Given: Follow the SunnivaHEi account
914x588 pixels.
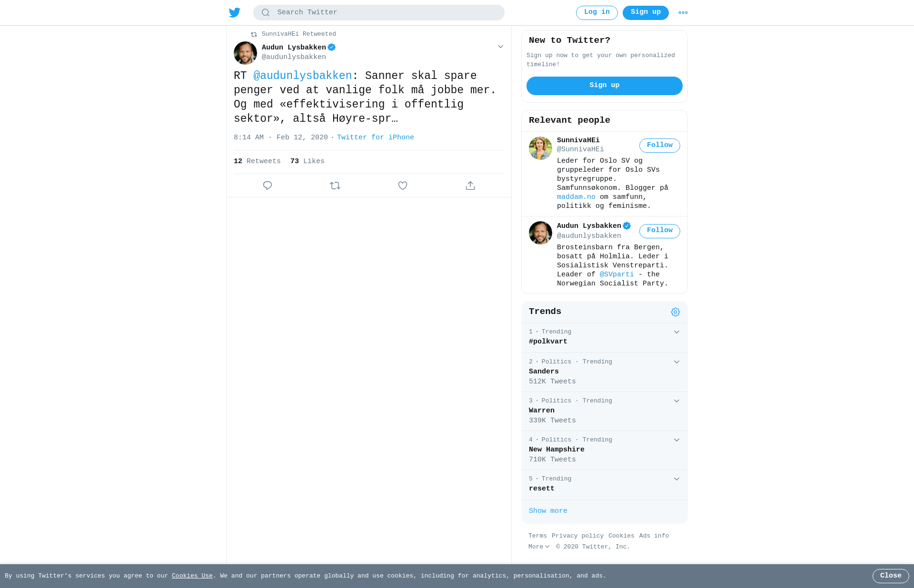Looking at the screenshot, I should coord(660,146).
